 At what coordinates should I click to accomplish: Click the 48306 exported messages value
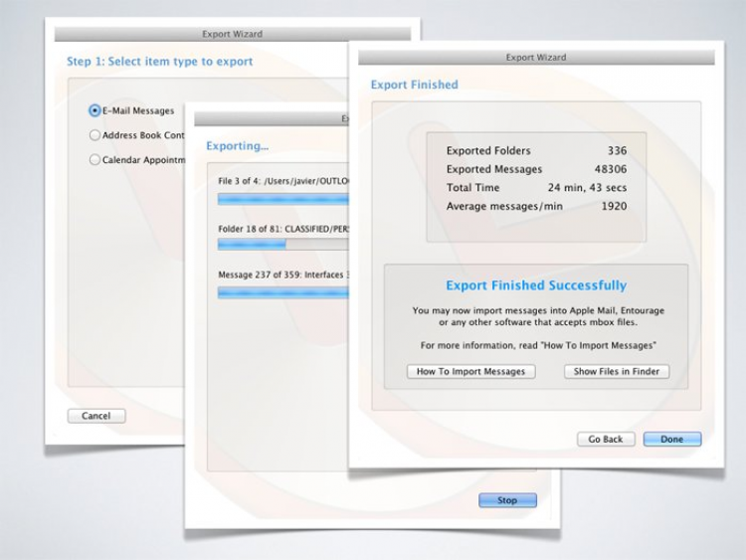(611, 169)
